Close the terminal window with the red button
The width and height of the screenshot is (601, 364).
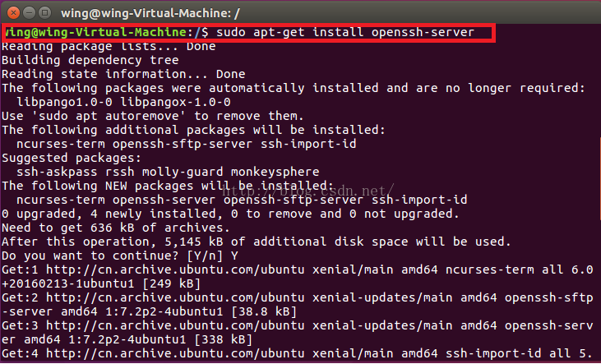(13, 13)
